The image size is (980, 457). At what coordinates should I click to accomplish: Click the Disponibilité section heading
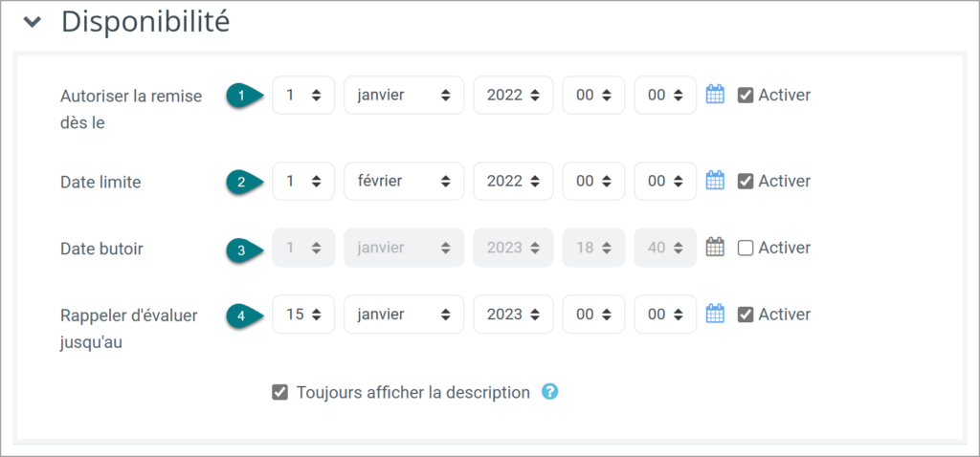coord(145,22)
